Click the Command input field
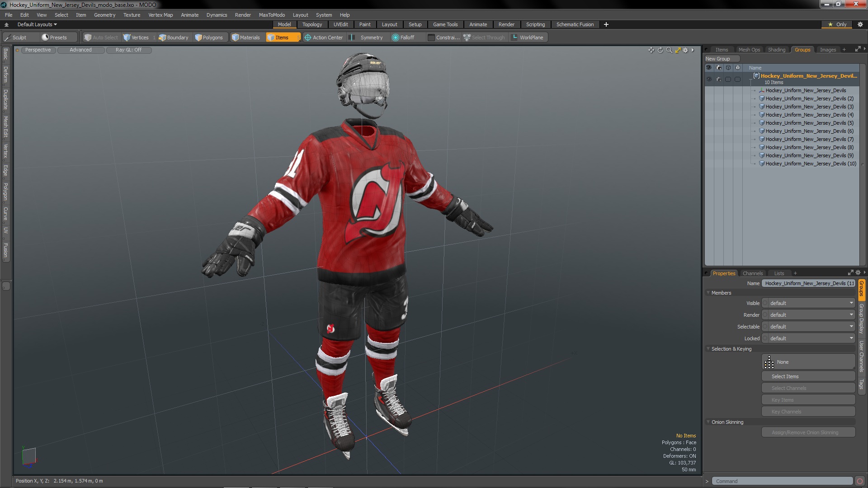The width and height of the screenshot is (868, 488). (x=782, y=481)
